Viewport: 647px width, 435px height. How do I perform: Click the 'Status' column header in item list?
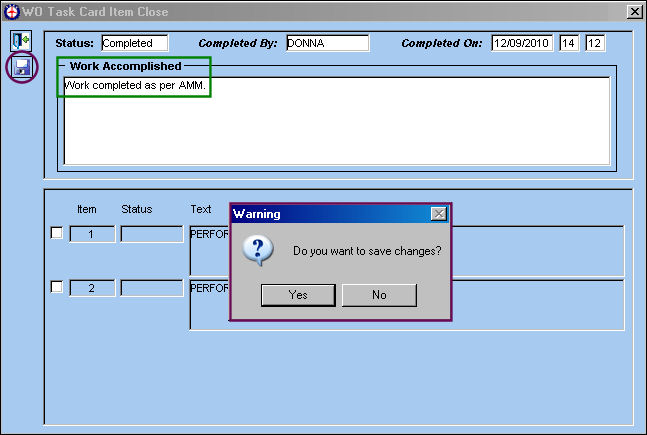(137, 209)
